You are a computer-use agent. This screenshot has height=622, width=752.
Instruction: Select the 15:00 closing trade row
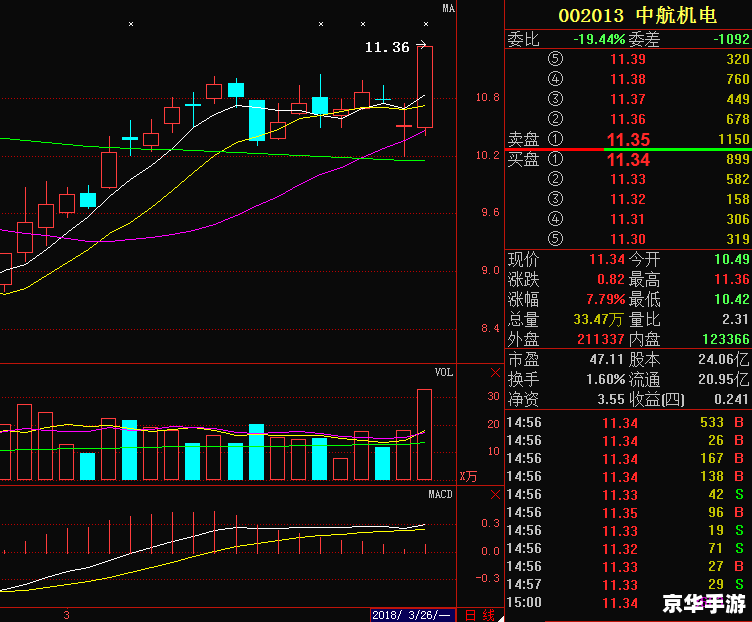pyautogui.click(x=626, y=603)
